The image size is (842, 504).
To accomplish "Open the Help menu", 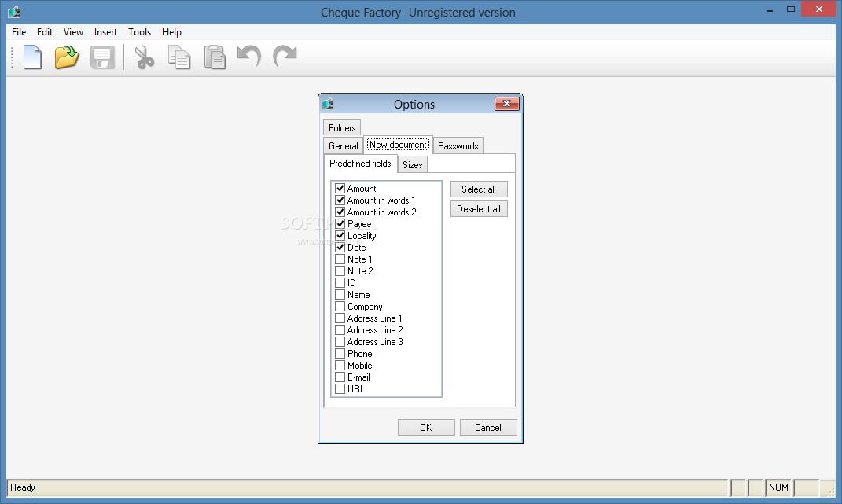I will pyautogui.click(x=171, y=32).
